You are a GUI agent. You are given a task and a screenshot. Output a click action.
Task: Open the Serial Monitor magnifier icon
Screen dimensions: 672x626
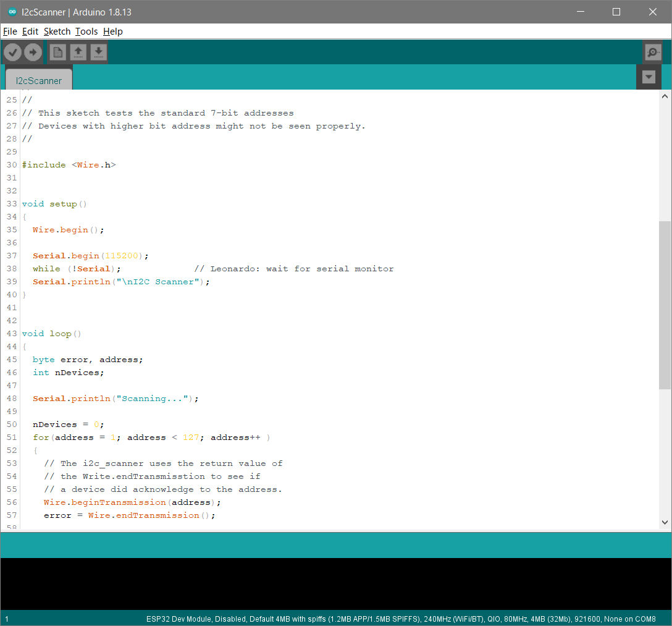click(x=652, y=53)
